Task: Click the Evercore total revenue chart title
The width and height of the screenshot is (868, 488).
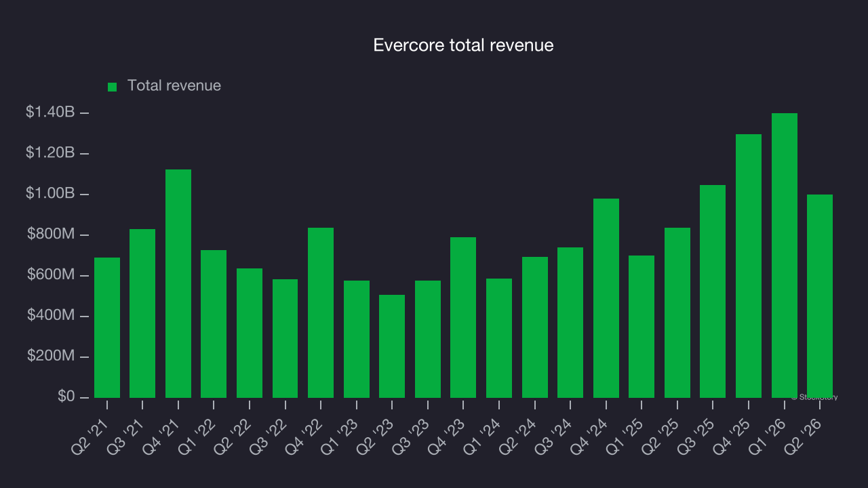Action: click(x=464, y=45)
